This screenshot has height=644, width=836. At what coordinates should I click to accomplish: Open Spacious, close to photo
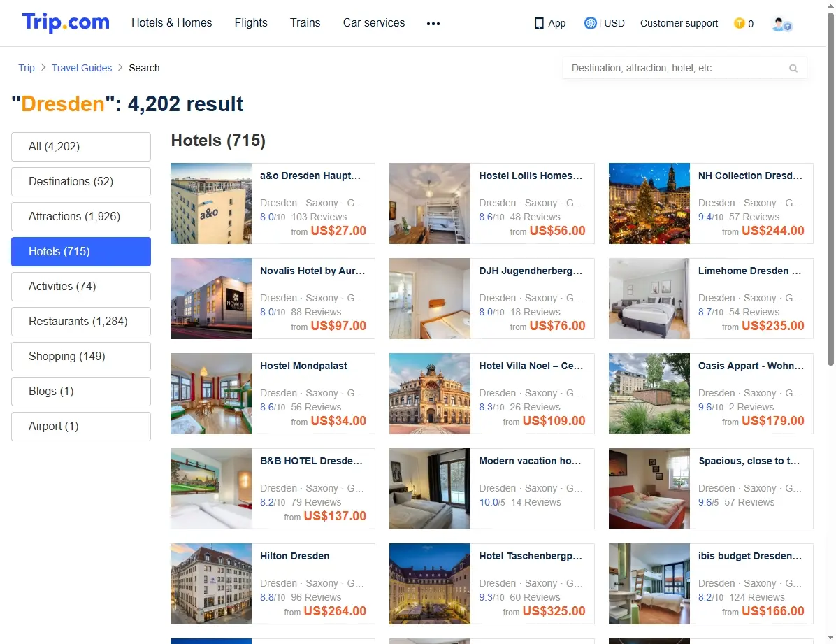pos(649,488)
